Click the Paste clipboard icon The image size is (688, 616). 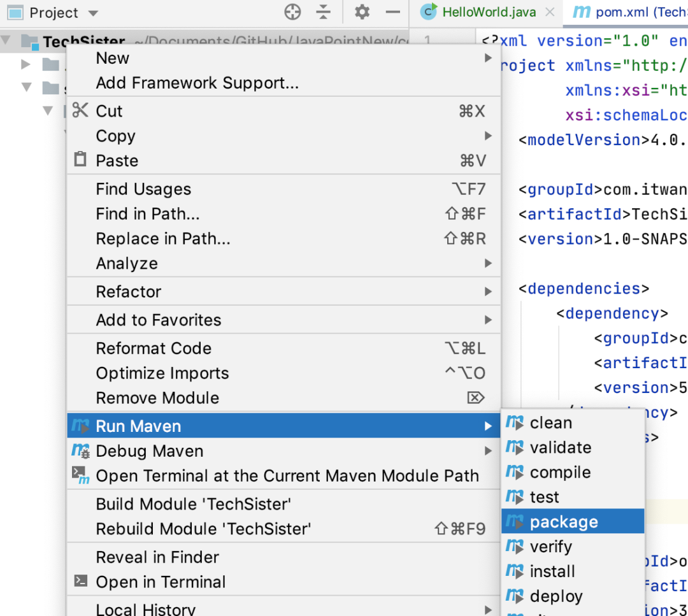(80, 159)
